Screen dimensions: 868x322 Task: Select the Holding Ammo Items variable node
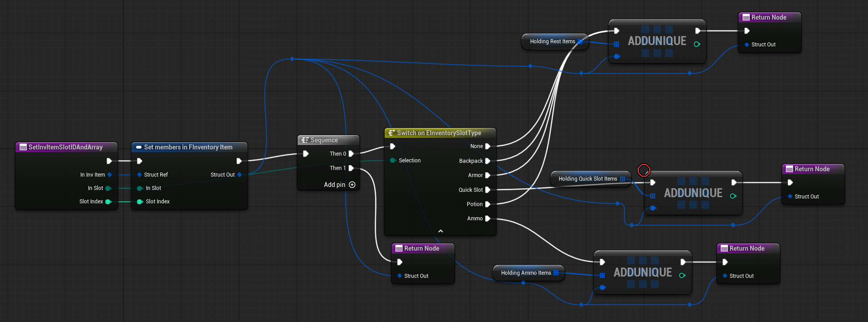(x=526, y=273)
